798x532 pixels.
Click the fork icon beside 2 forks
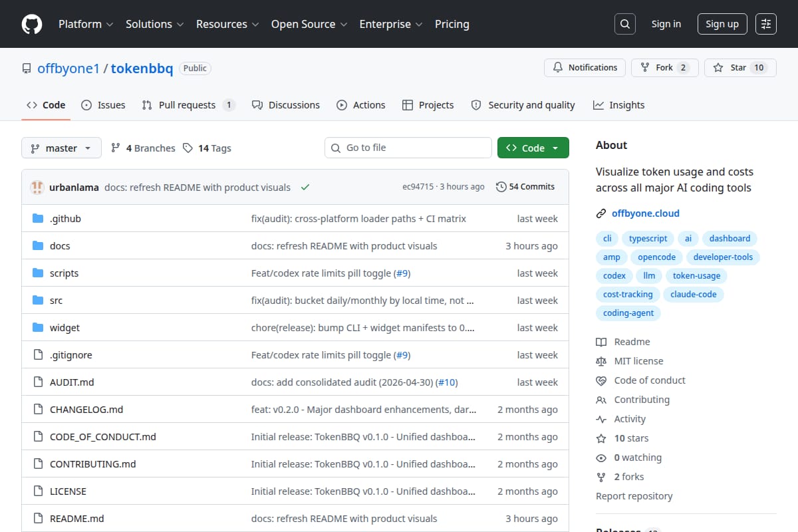pyautogui.click(x=601, y=477)
